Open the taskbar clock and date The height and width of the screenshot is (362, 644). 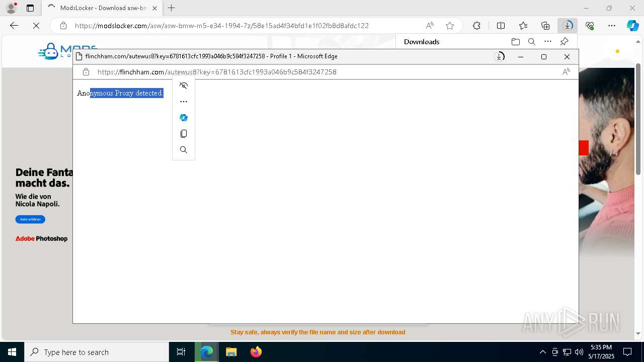pos(602,352)
